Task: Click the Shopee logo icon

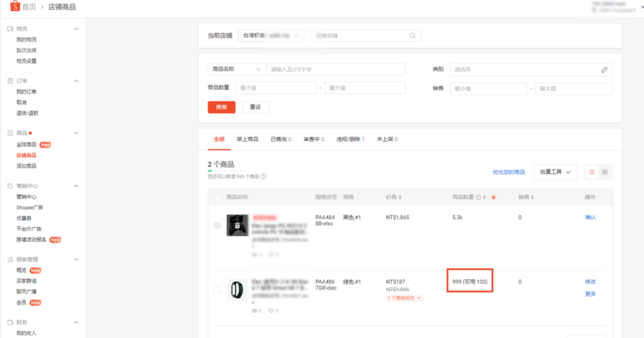Action: (15, 5)
